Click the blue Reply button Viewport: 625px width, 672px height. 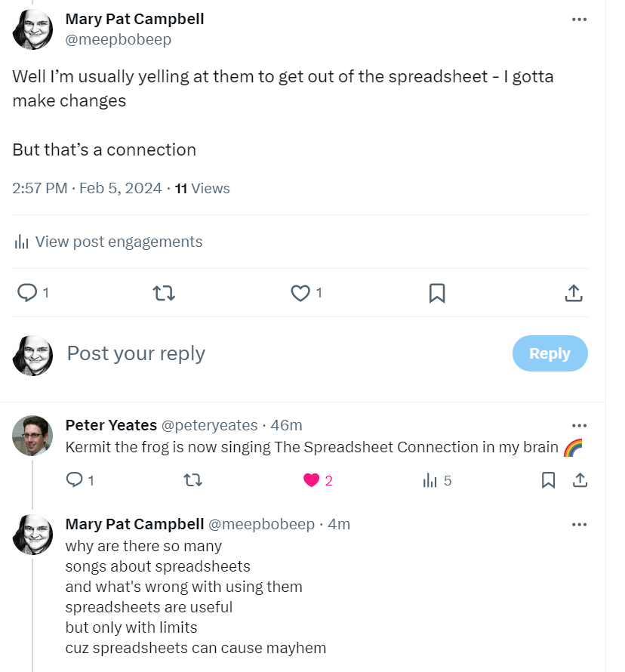tap(550, 353)
